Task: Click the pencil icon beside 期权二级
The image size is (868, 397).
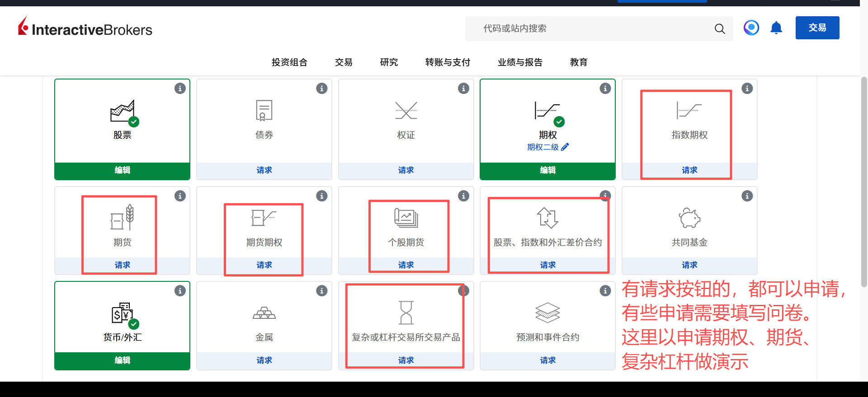Action: (x=565, y=147)
